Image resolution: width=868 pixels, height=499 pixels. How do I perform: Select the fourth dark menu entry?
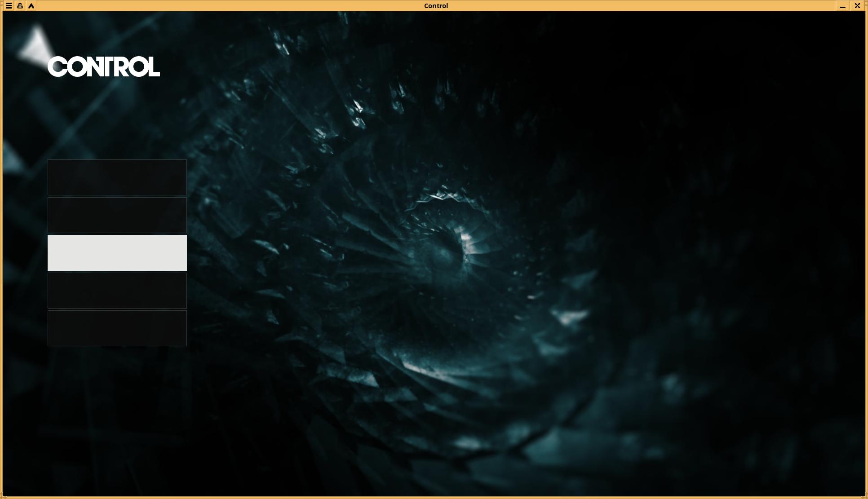tap(117, 291)
